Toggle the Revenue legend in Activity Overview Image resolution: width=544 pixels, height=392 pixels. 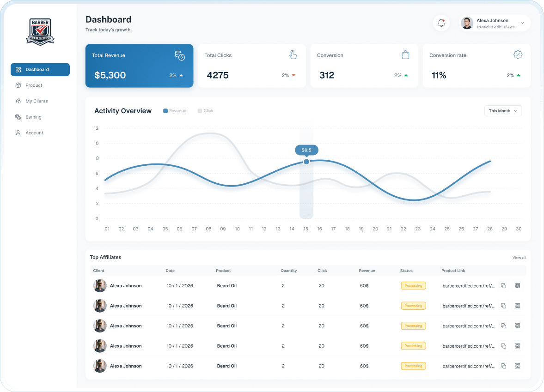(x=175, y=111)
